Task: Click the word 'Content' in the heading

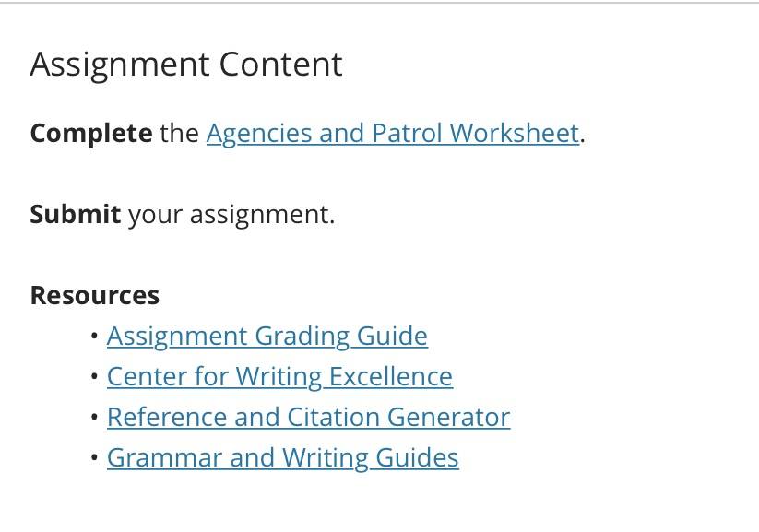Action: coord(281,64)
